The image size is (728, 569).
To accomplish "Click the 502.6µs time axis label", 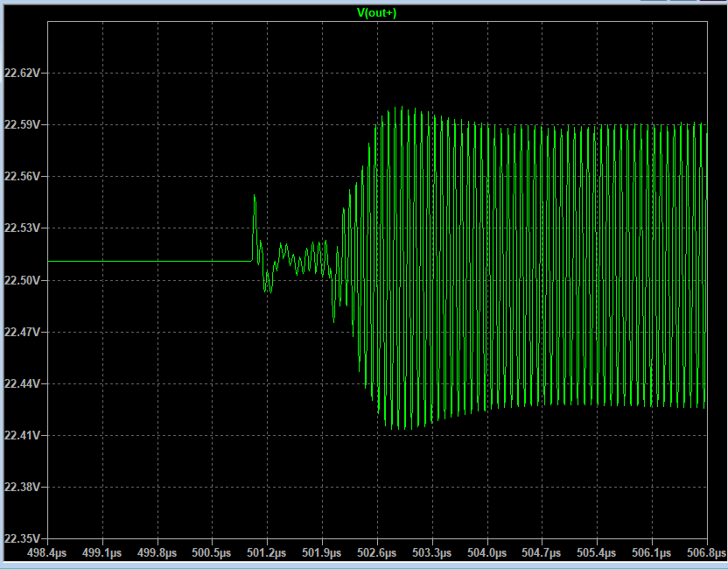I will click(376, 552).
